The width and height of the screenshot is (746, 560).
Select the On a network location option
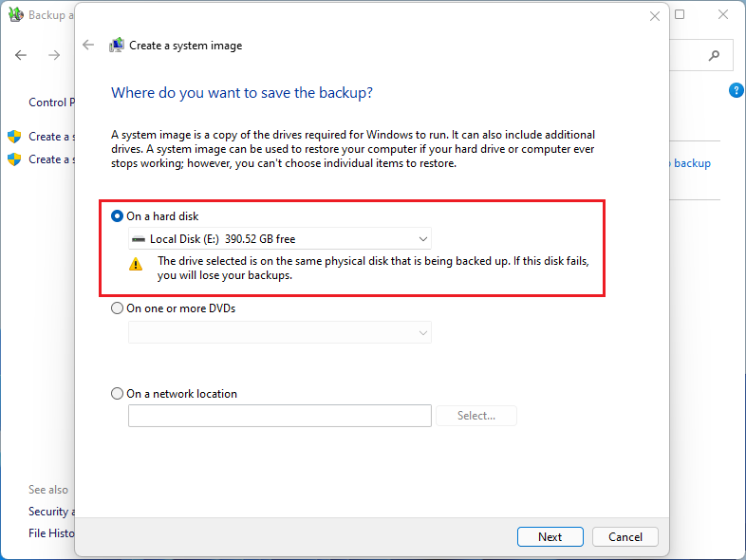coord(118,394)
